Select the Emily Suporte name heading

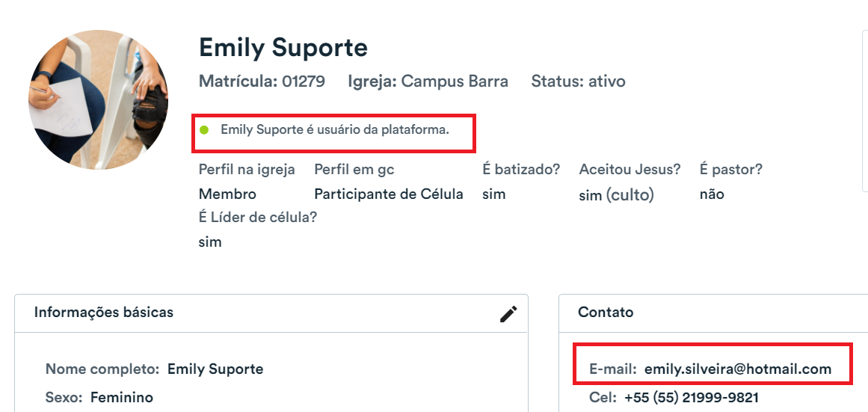[x=283, y=48]
